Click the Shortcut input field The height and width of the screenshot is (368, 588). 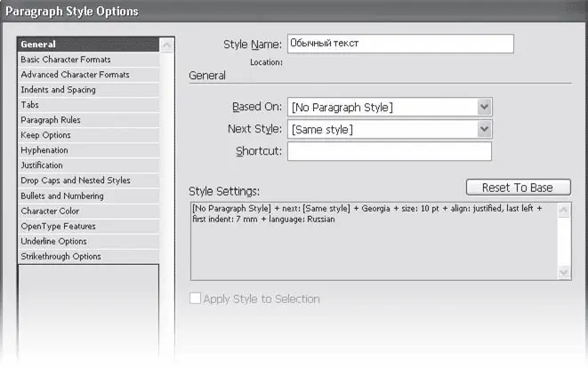click(389, 151)
